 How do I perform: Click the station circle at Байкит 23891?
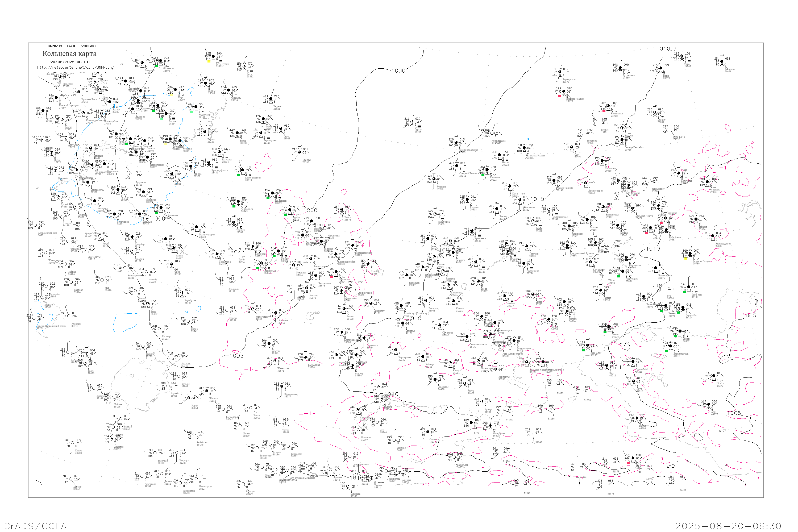coord(655,113)
